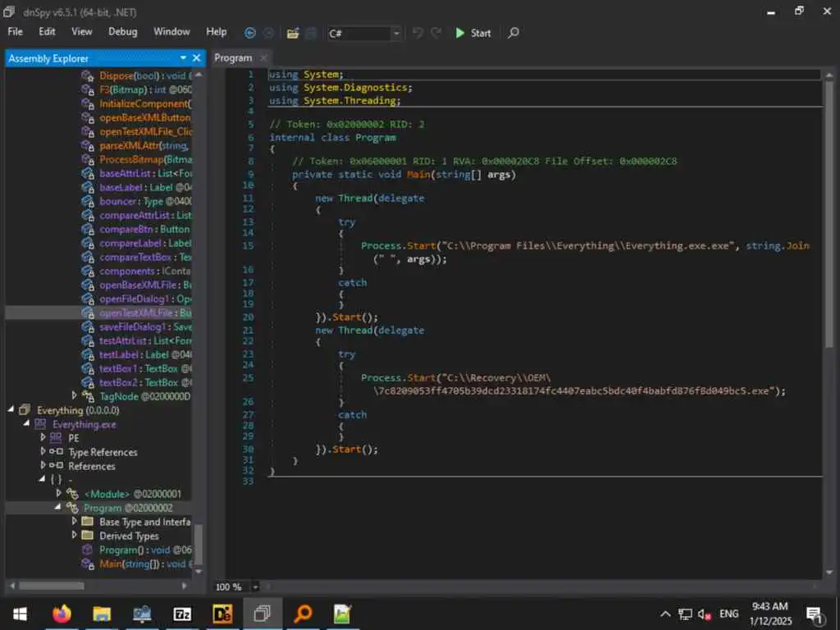
Task: Close the Assembly Explorer panel
Action: [197, 58]
